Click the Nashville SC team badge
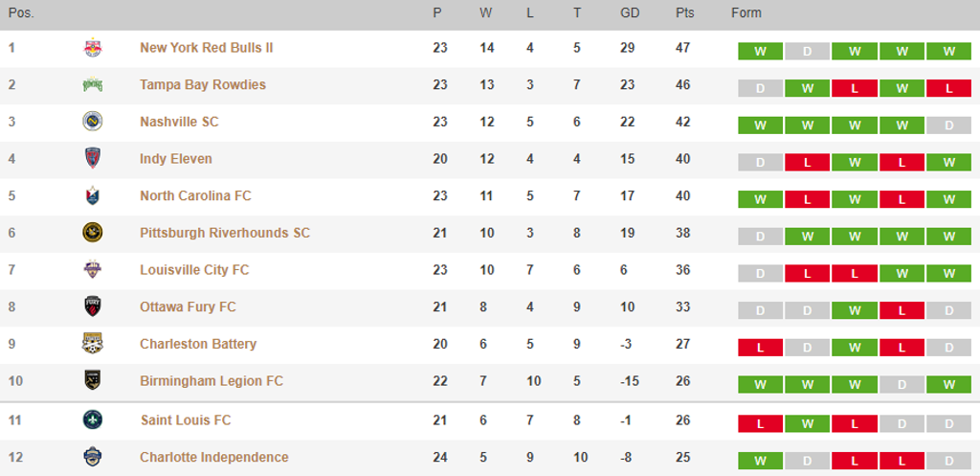This screenshot has width=980, height=476. tap(93, 122)
